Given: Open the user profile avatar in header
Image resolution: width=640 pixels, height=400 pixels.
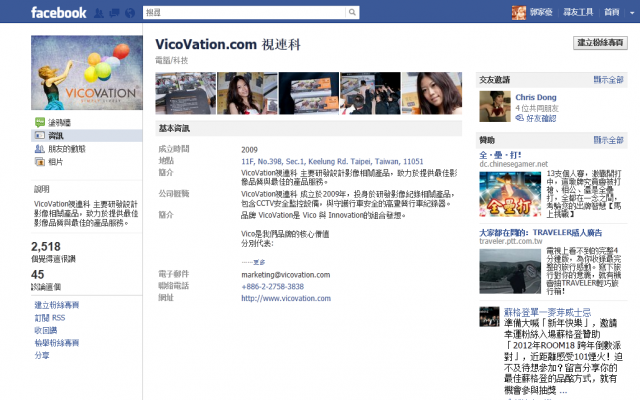Looking at the screenshot, I should point(519,13).
